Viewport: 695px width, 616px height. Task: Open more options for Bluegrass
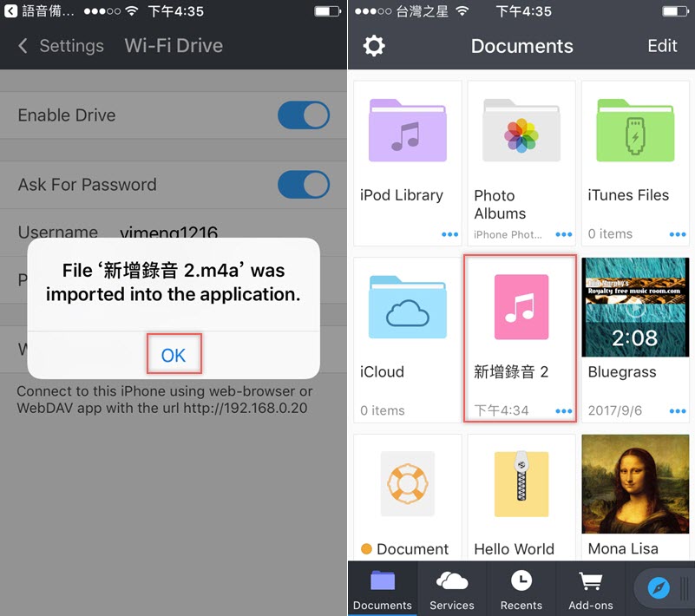point(678,411)
